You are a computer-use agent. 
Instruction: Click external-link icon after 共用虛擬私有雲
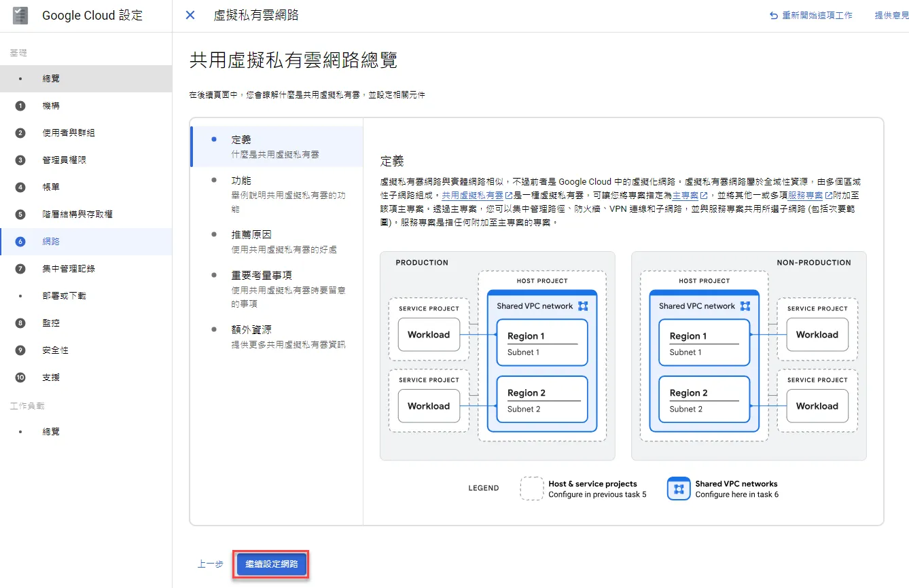coord(509,196)
